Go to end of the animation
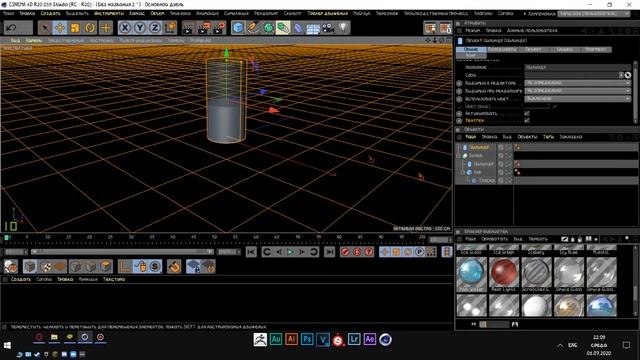 329,252
